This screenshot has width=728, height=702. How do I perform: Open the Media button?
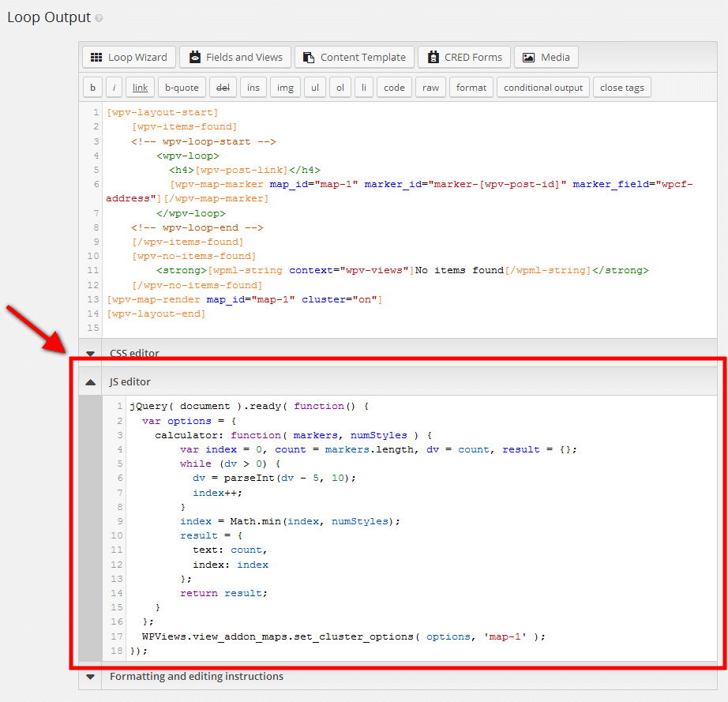(546, 57)
